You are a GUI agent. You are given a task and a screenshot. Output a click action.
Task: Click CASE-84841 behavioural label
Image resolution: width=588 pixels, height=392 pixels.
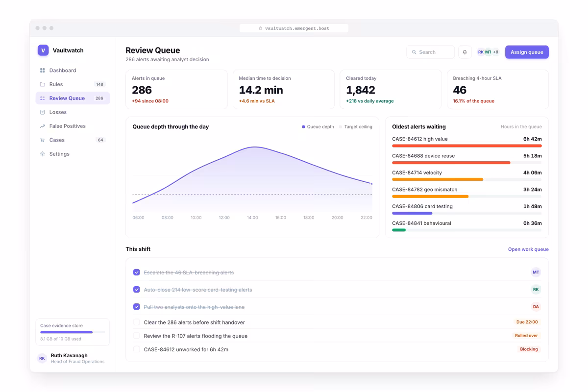[421, 223]
